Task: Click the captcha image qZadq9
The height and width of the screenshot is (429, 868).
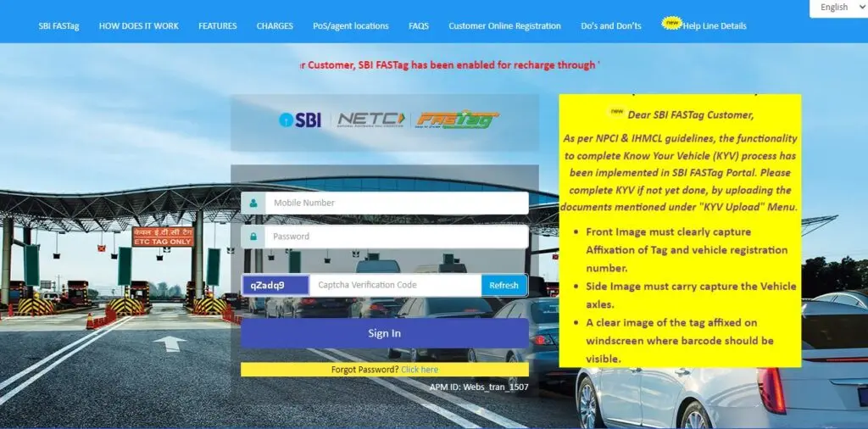Action: tap(275, 285)
